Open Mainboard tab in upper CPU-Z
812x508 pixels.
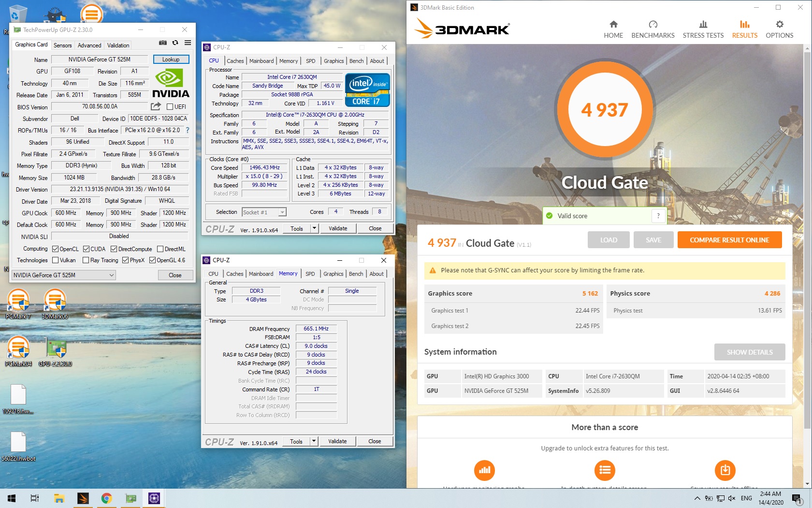(x=261, y=61)
